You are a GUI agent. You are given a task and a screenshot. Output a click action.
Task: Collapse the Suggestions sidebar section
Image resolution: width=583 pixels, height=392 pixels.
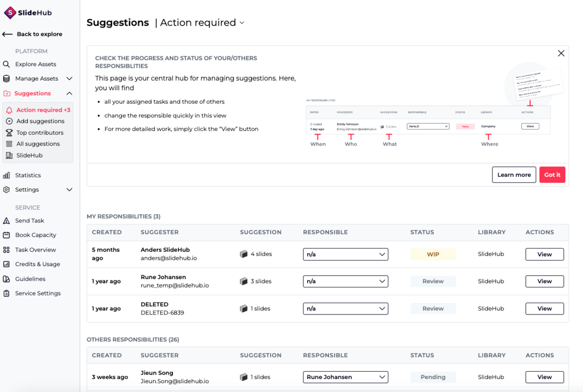click(x=69, y=94)
